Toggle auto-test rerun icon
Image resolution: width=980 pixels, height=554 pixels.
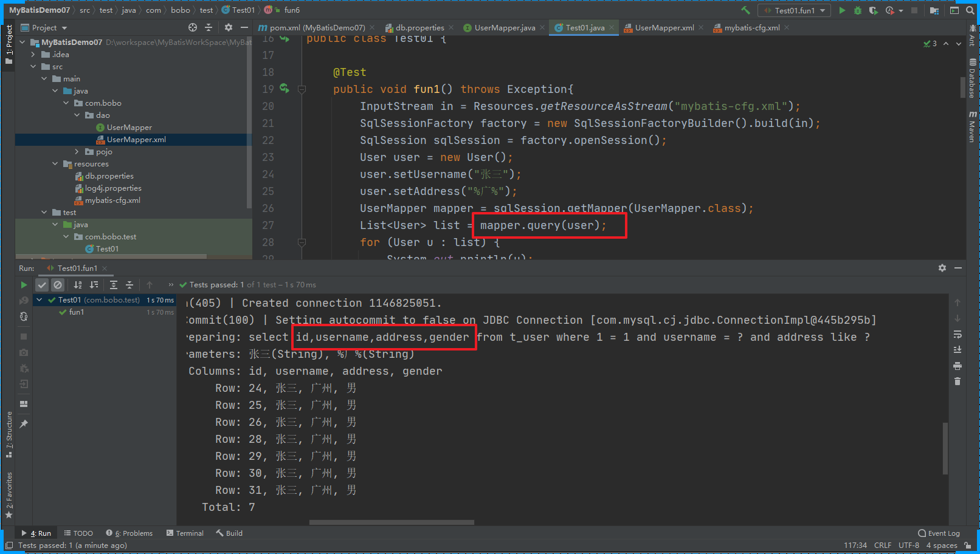point(24,316)
